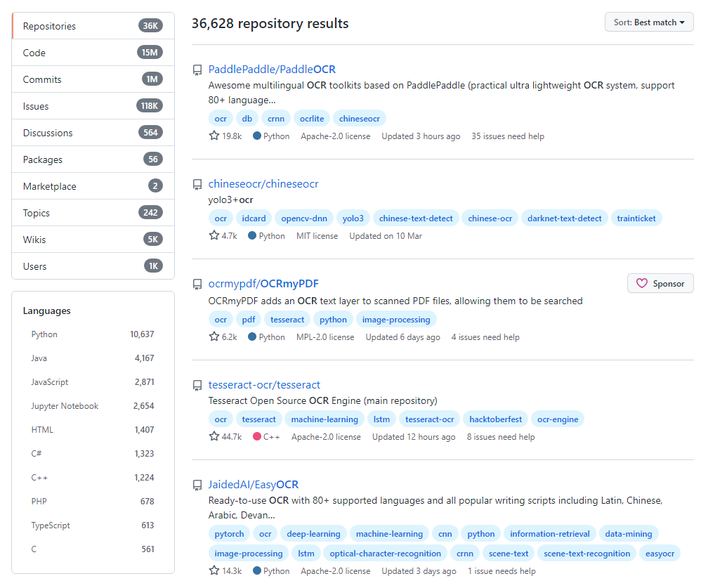
Task: Sponsor the OCRmyPDF project
Action: (660, 284)
